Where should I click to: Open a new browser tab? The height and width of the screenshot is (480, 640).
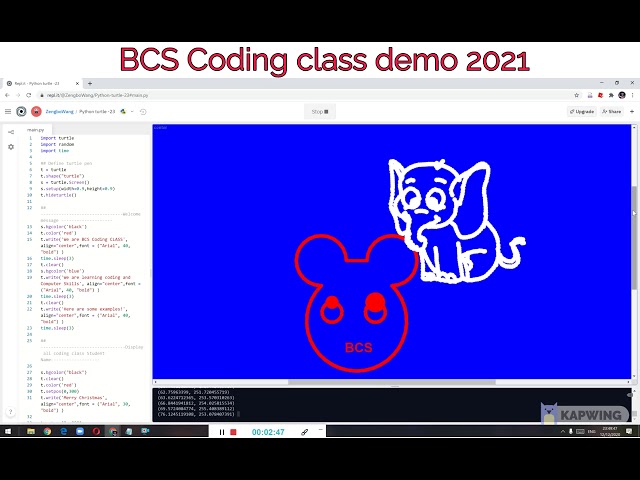90,83
